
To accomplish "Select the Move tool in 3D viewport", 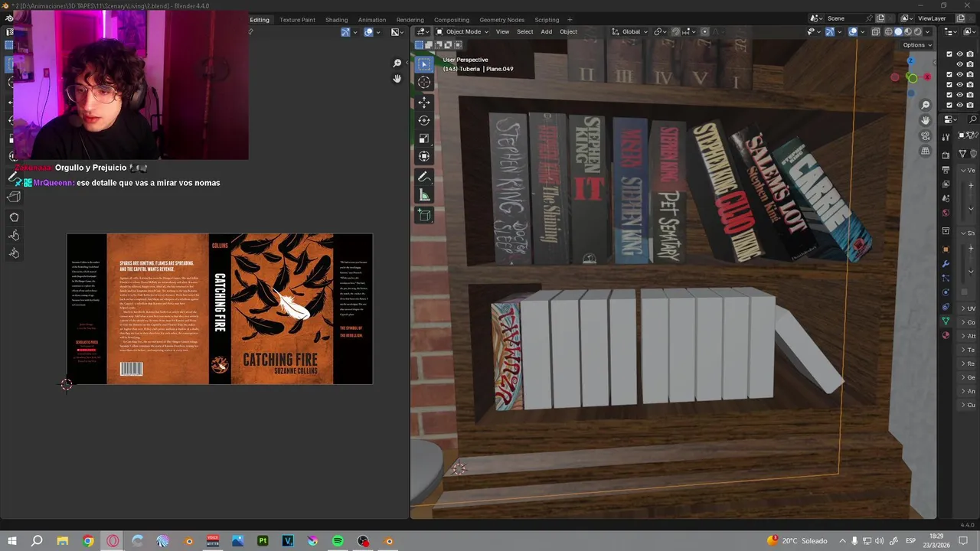I will pos(424,102).
